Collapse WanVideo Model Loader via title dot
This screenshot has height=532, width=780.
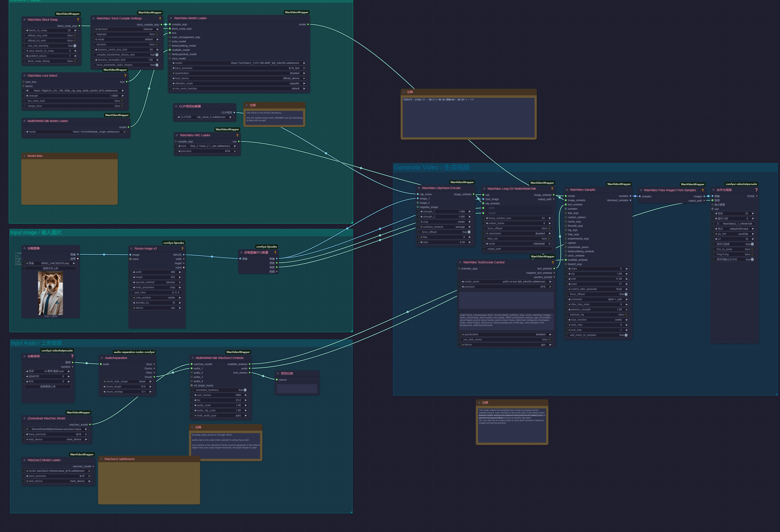coord(171,18)
